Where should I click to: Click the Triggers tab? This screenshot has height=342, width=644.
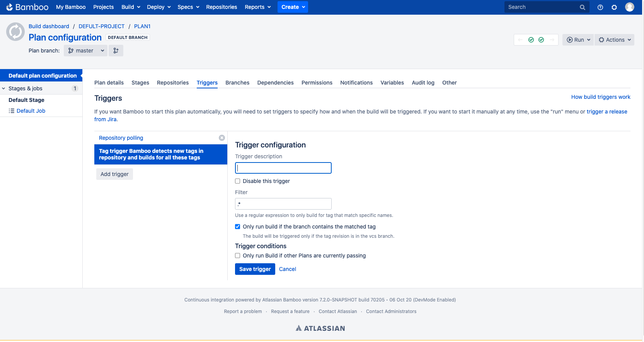click(x=207, y=83)
